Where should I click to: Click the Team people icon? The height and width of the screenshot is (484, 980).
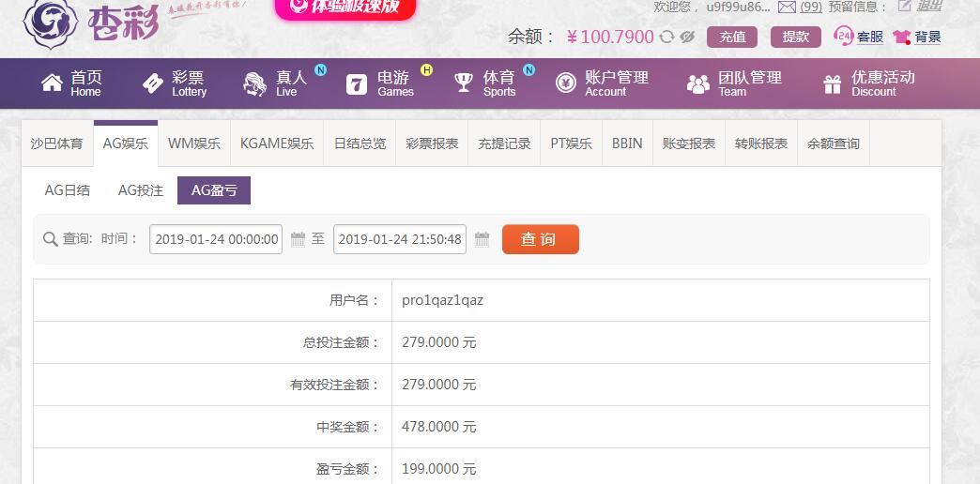pyautogui.click(x=698, y=83)
